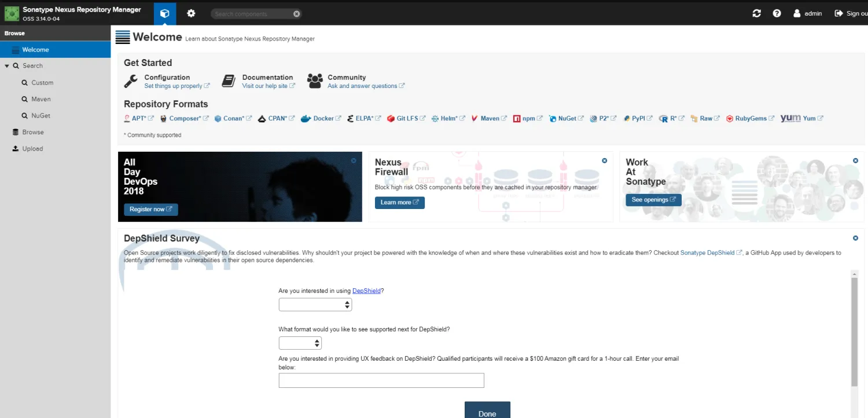Image resolution: width=868 pixels, height=418 pixels.
Task: Dismiss the Nexus Firewall banner close icon
Action: click(x=604, y=160)
